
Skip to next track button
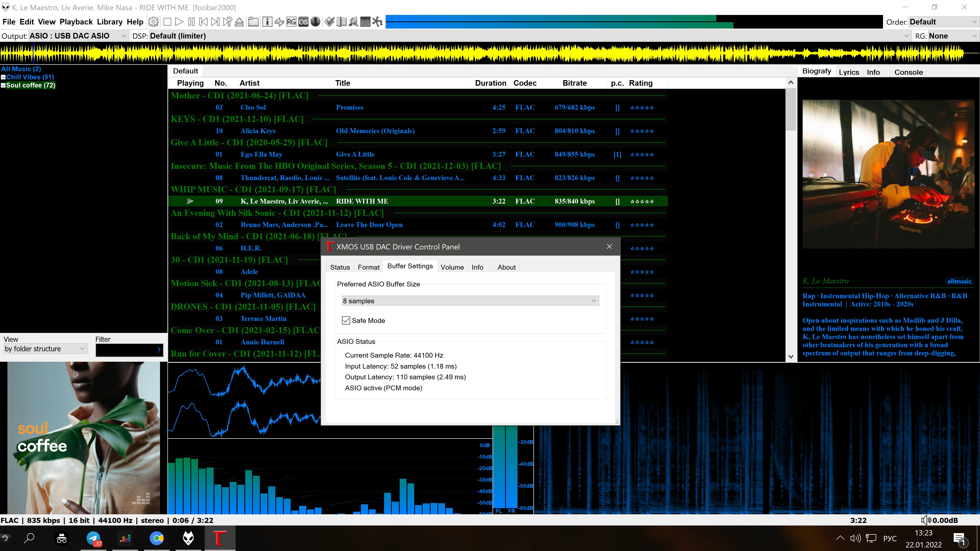[x=215, y=22]
